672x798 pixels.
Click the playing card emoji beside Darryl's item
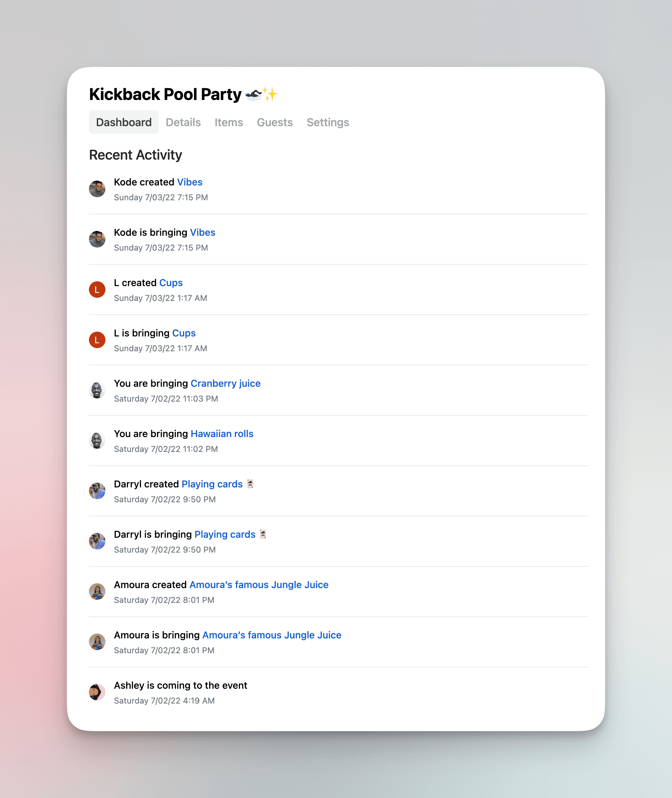coord(250,484)
